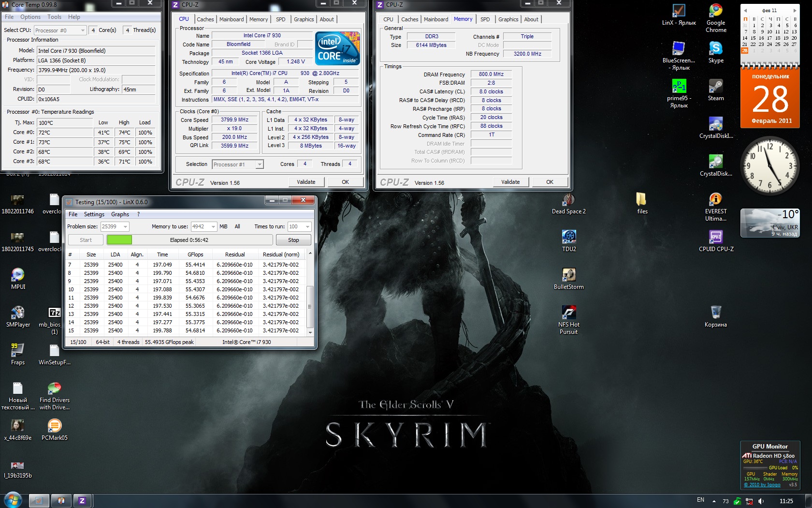Click LinX results vertical scrollbar
This screenshot has height=508, width=812.
(310, 294)
